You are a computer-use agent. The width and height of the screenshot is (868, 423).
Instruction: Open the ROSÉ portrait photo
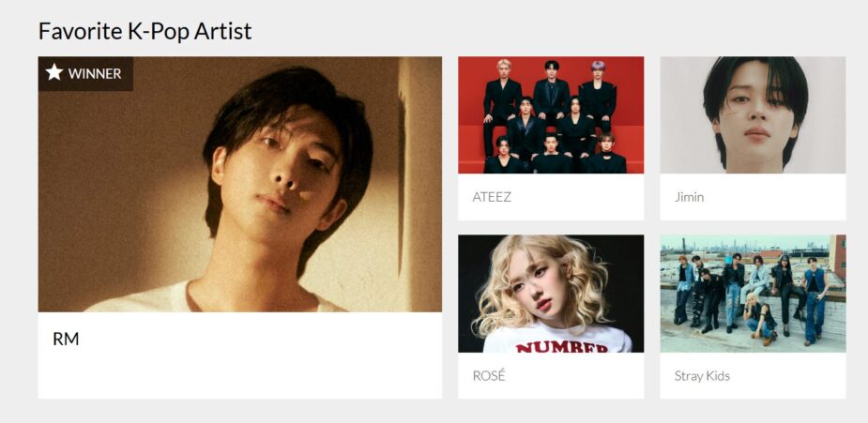click(x=551, y=294)
